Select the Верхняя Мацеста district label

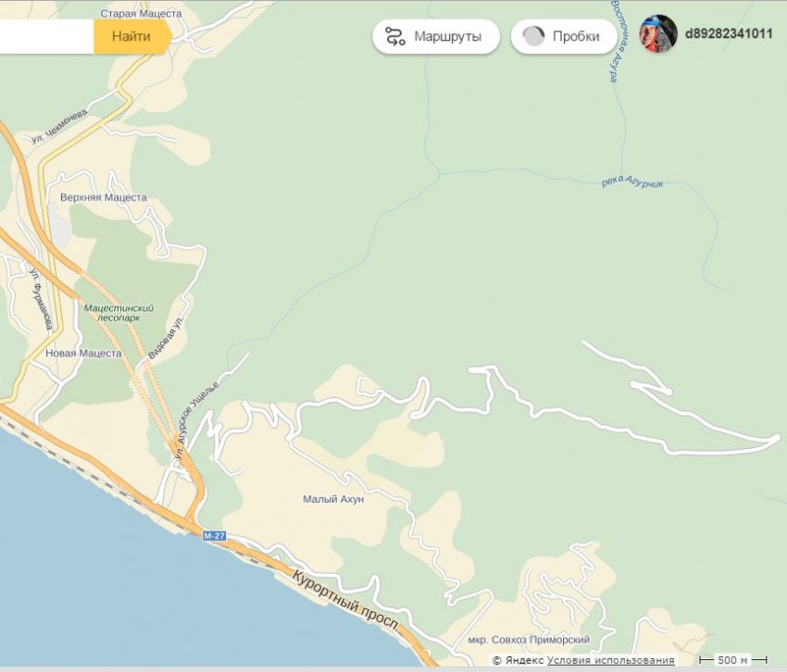coord(103,198)
